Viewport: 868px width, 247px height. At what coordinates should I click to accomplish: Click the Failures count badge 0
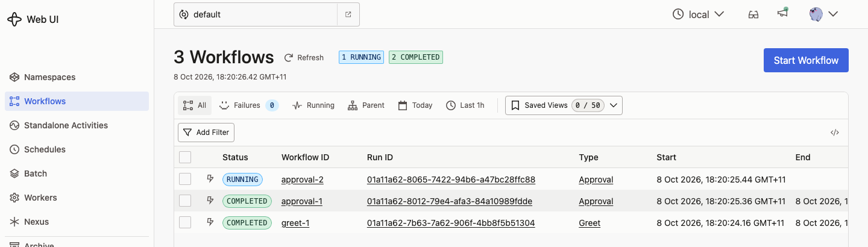[x=272, y=105]
